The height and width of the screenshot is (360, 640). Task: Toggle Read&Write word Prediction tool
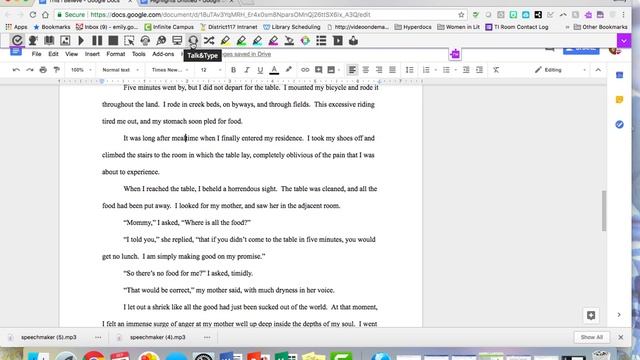(17, 40)
